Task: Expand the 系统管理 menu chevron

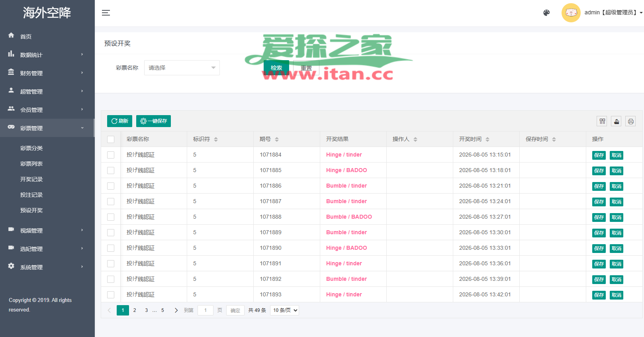Action: pyautogui.click(x=82, y=266)
